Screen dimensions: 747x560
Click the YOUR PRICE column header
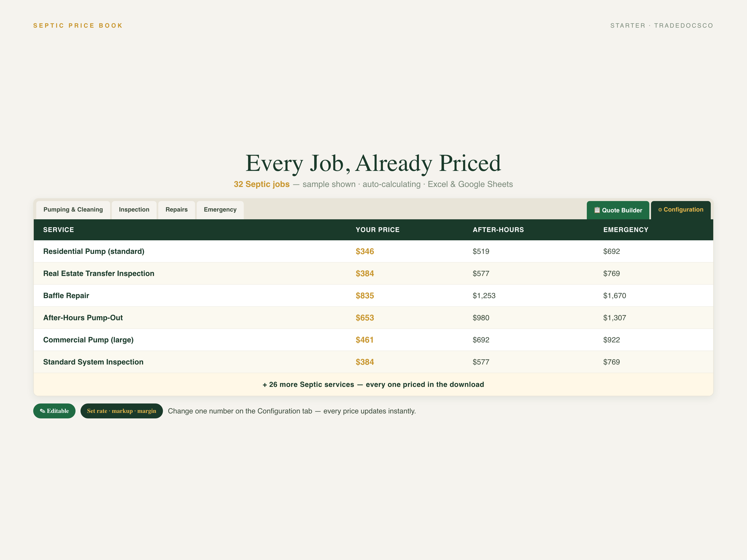(x=378, y=230)
